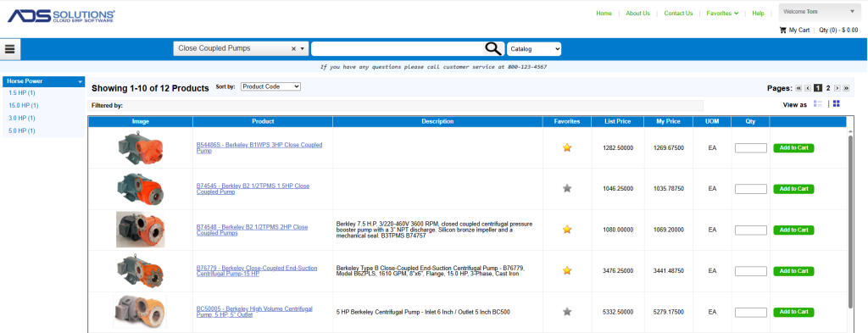Click the Product column header

(263, 122)
